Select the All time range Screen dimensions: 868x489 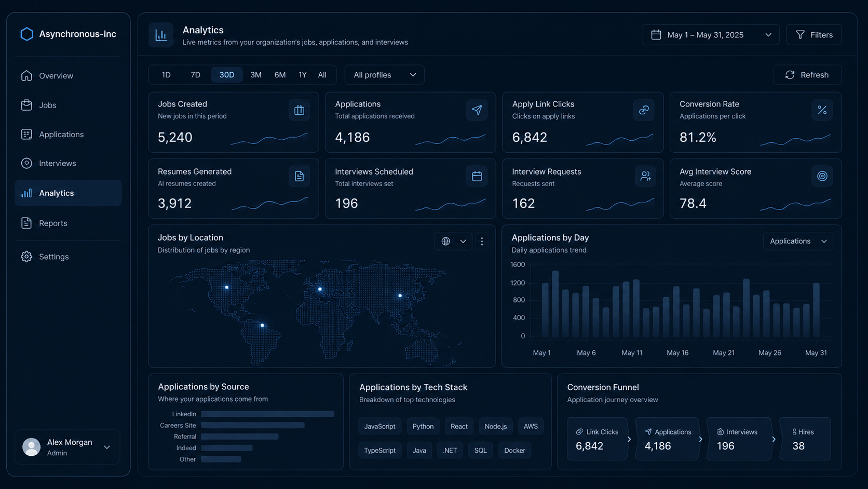[x=322, y=75]
